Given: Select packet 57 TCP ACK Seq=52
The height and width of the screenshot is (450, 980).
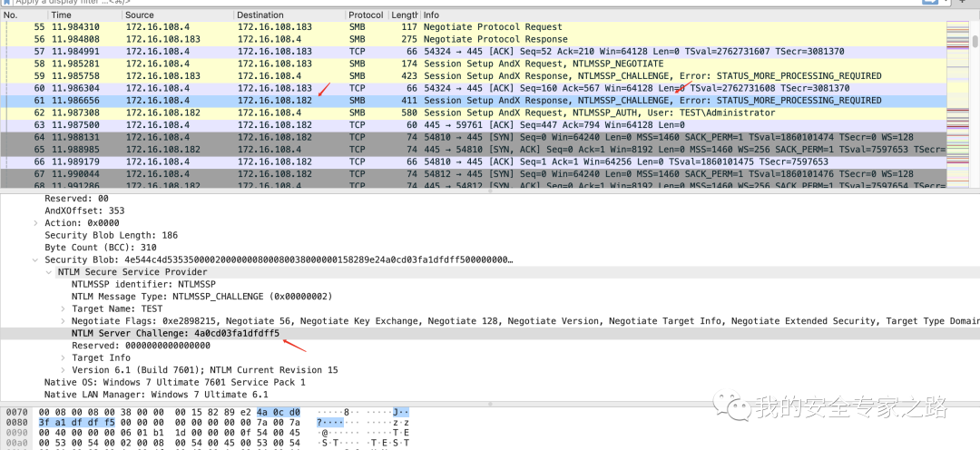Looking at the screenshot, I should (473, 51).
